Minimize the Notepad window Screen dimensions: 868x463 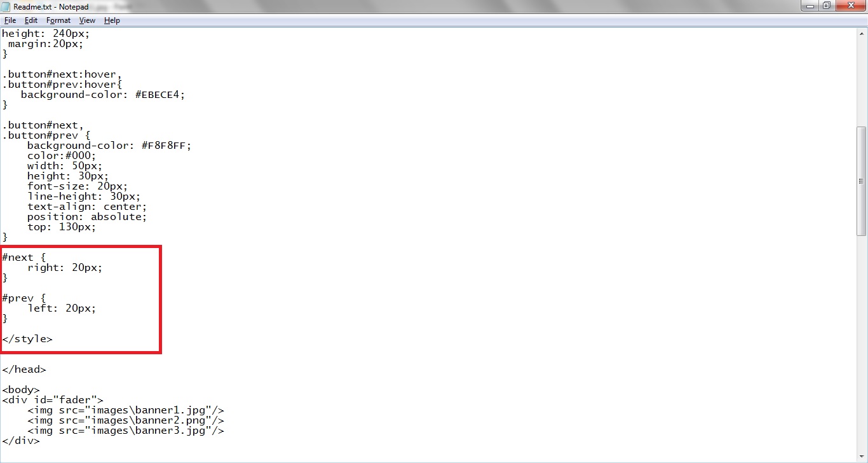tap(808, 6)
